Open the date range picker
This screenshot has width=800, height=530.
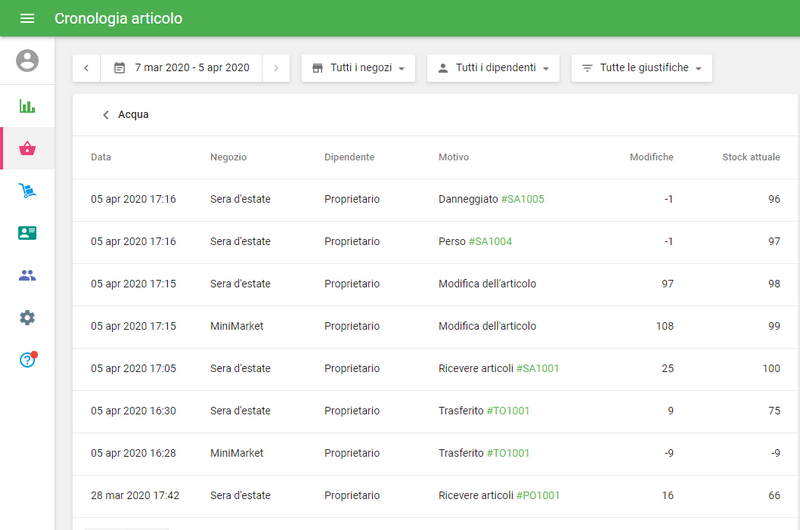(181, 68)
